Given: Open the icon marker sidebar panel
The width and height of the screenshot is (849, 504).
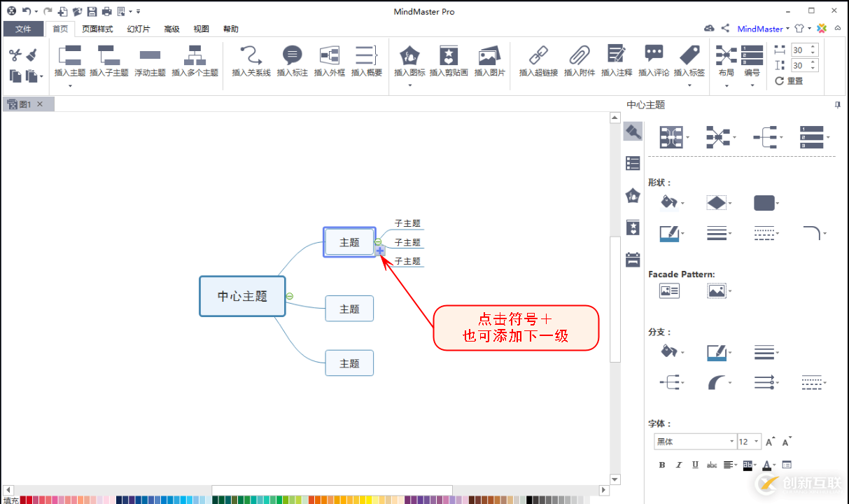Looking at the screenshot, I should (x=633, y=195).
